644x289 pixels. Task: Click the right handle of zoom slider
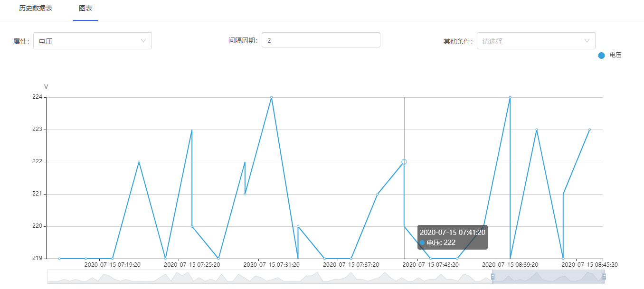click(x=604, y=277)
